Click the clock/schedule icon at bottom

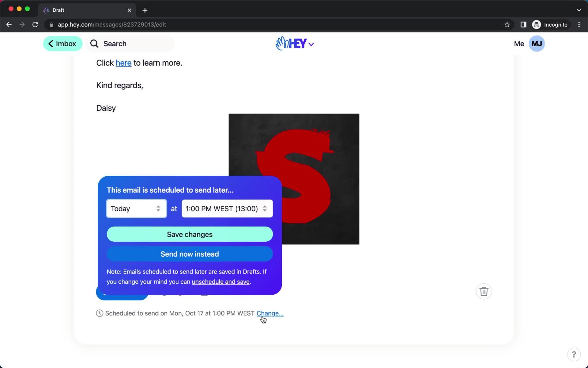coord(100,313)
